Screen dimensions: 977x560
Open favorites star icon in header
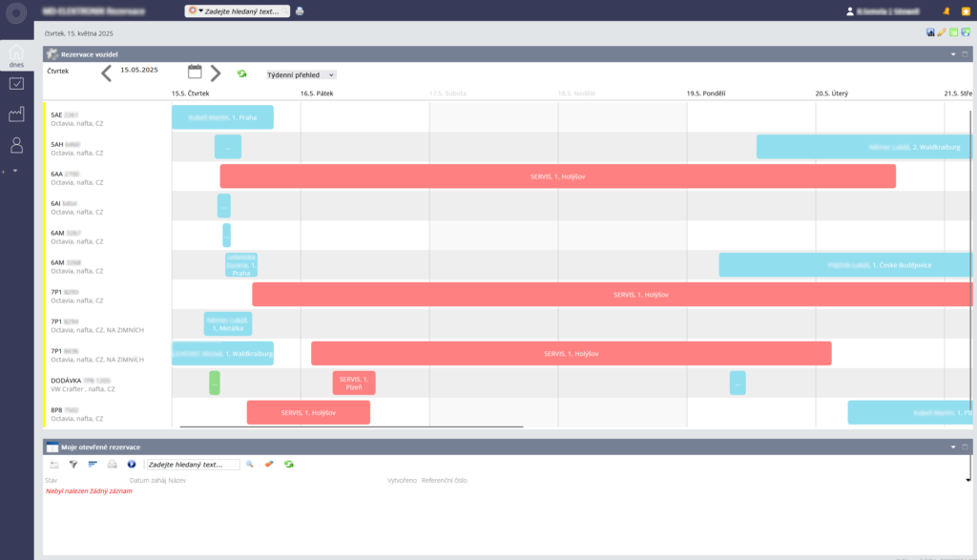pos(966,11)
